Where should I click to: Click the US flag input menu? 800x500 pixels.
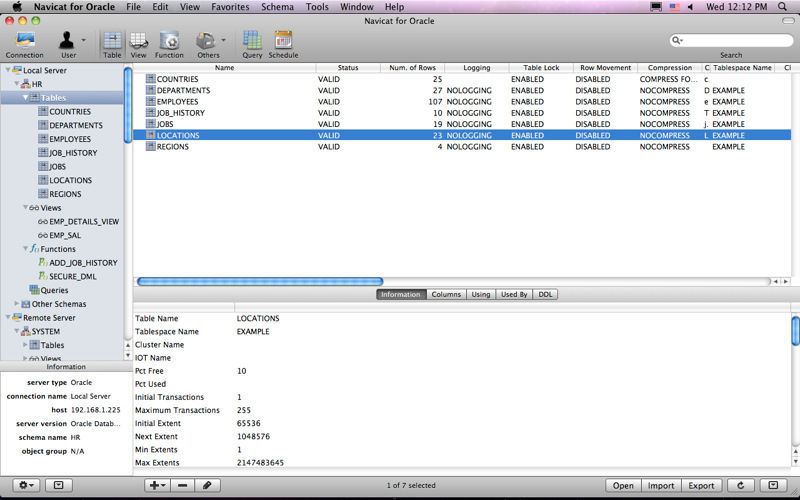(674, 7)
